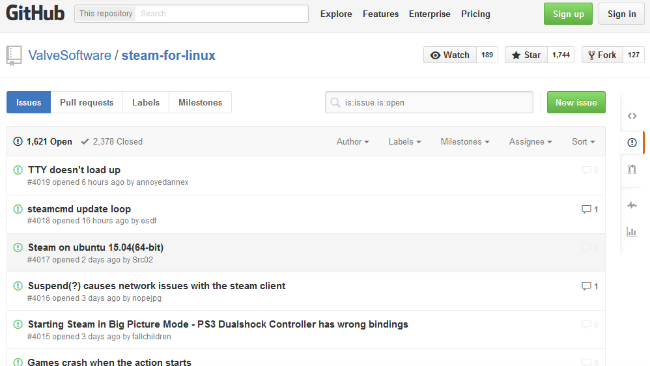Click open-issue icon beside Steam on ubuntu 15.04

click(18, 247)
